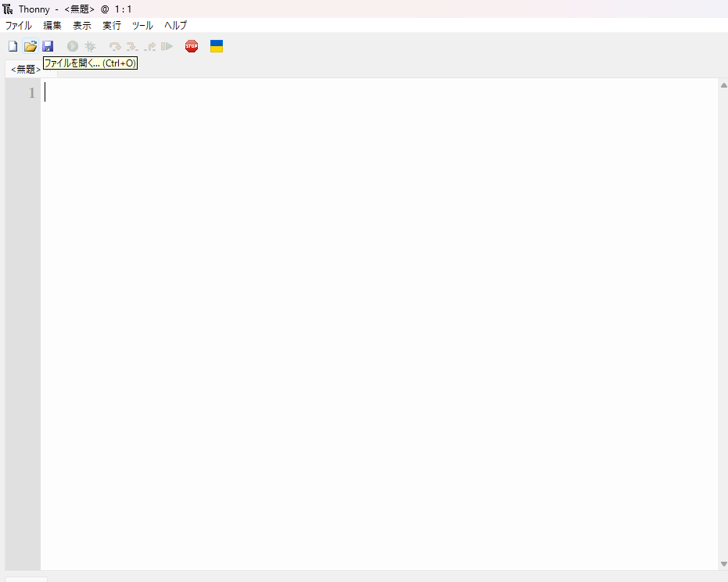Step over with the debug arrow icon
The height and width of the screenshot is (582, 728).
coord(114,46)
